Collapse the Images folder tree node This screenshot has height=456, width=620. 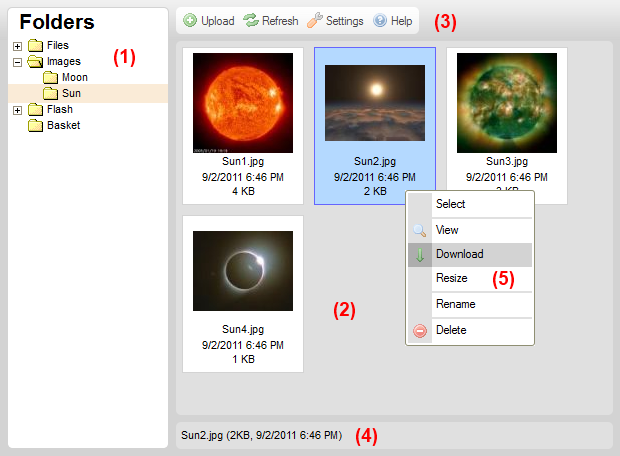(x=17, y=62)
